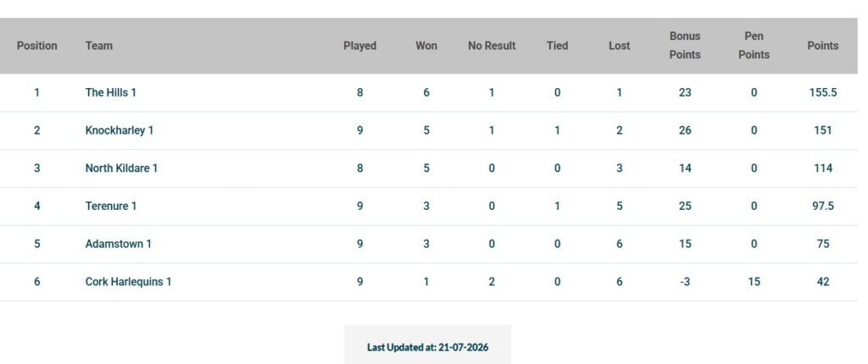Select the No Result column header
The height and width of the screenshot is (364, 868).
point(492,46)
